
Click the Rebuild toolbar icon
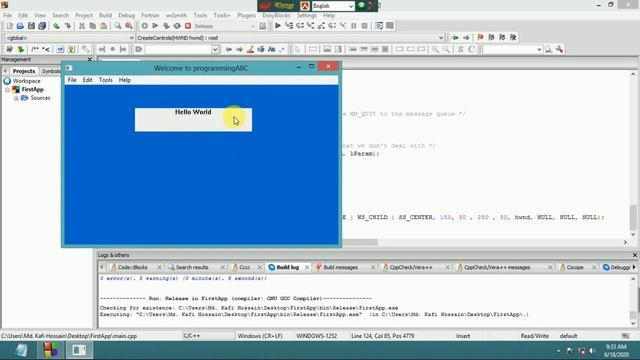pos(177,26)
